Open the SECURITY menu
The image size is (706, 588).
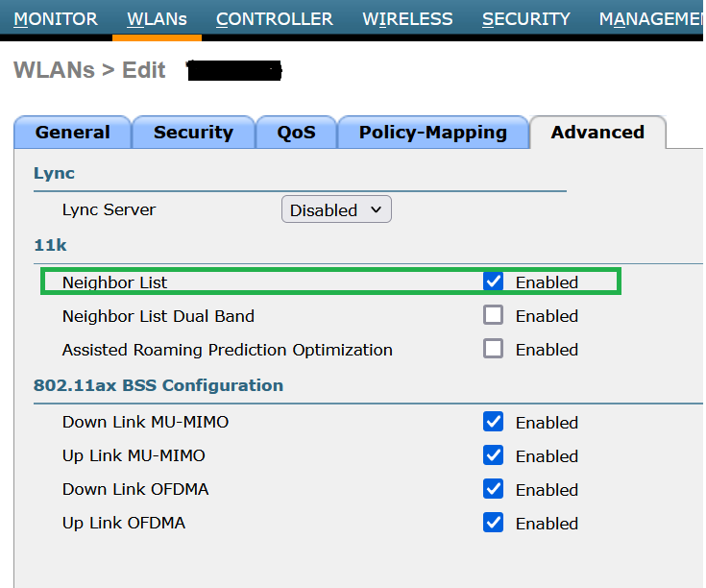point(526,19)
